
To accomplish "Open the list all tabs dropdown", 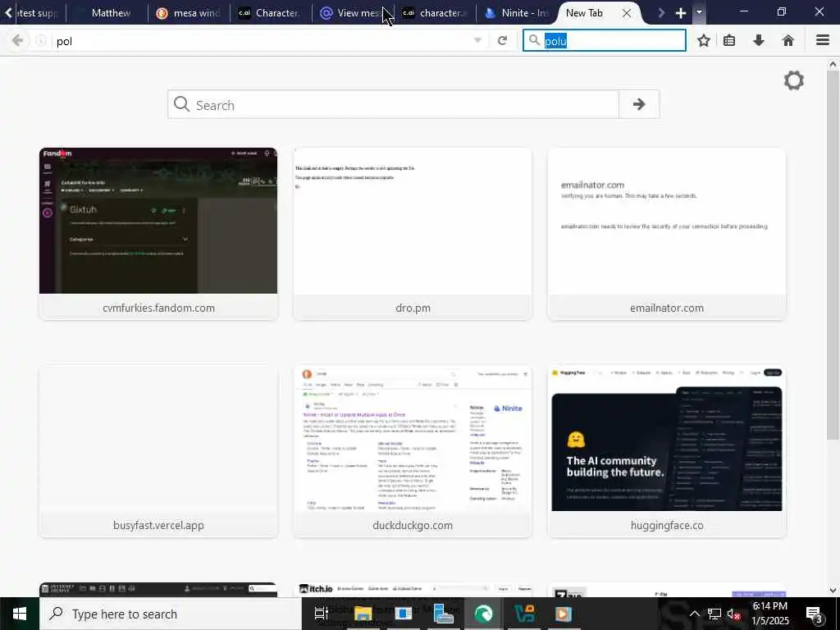I will [699, 12].
